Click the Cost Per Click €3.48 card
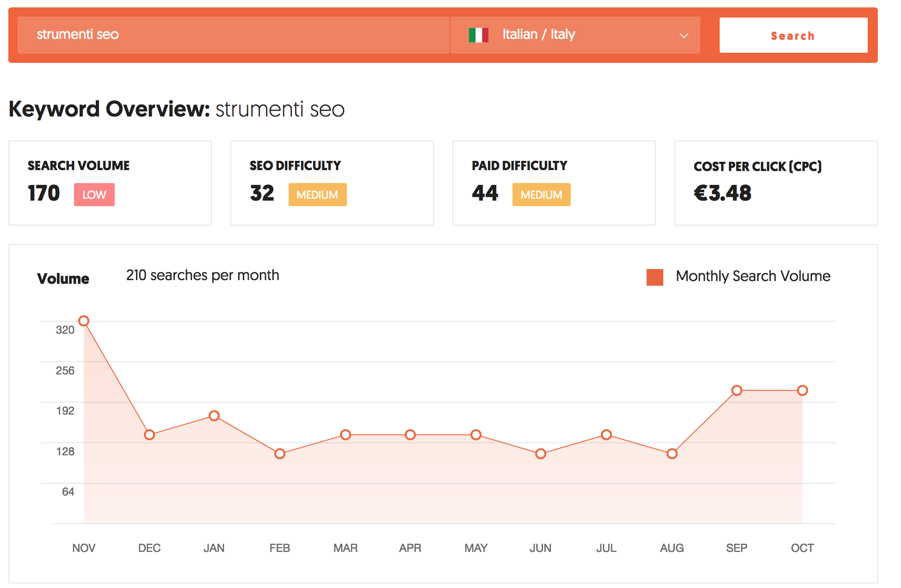Viewport: 901px width, 588px height. (776, 183)
